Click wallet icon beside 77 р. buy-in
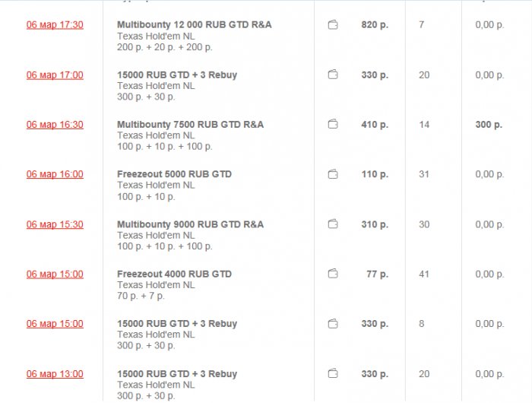This screenshot has width=532, height=403. point(333,274)
